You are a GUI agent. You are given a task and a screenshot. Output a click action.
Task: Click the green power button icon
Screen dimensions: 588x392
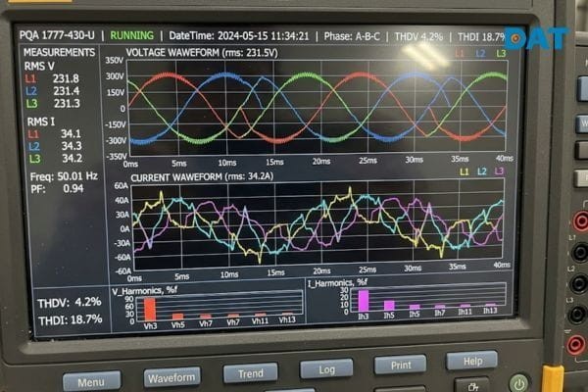point(519,383)
